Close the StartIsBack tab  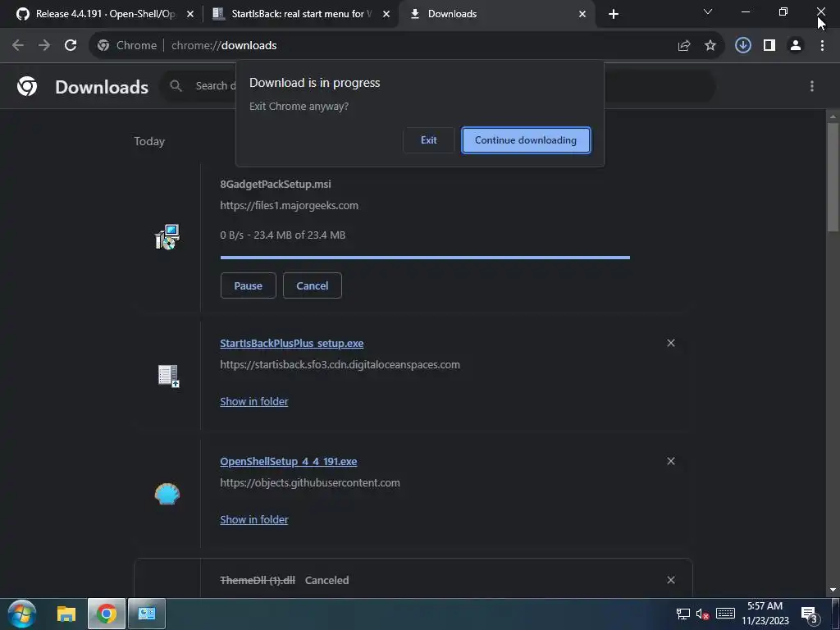point(386,14)
